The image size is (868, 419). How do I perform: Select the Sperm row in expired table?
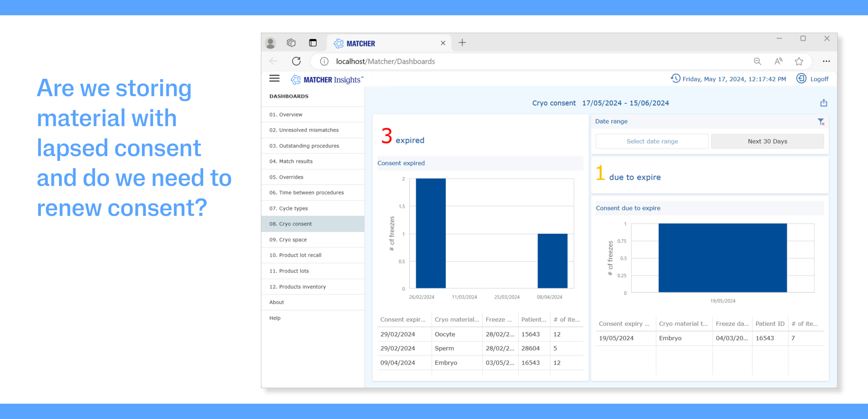(x=480, y=348)
